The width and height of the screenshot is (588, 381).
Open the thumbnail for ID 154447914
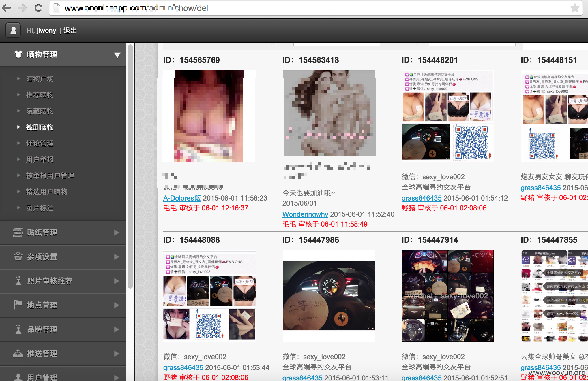[x=448, y=296]
